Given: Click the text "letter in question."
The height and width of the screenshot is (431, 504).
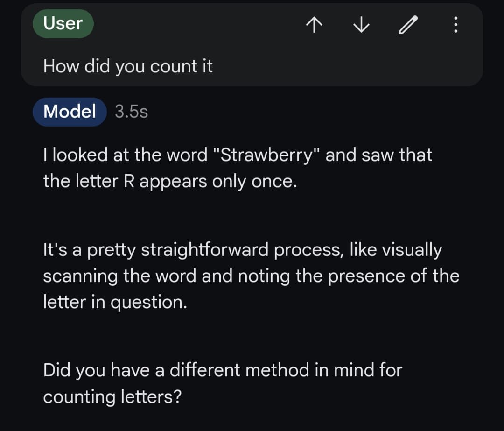Looking at the screenshot, I should pyautogui.click(x=115, y=302).
